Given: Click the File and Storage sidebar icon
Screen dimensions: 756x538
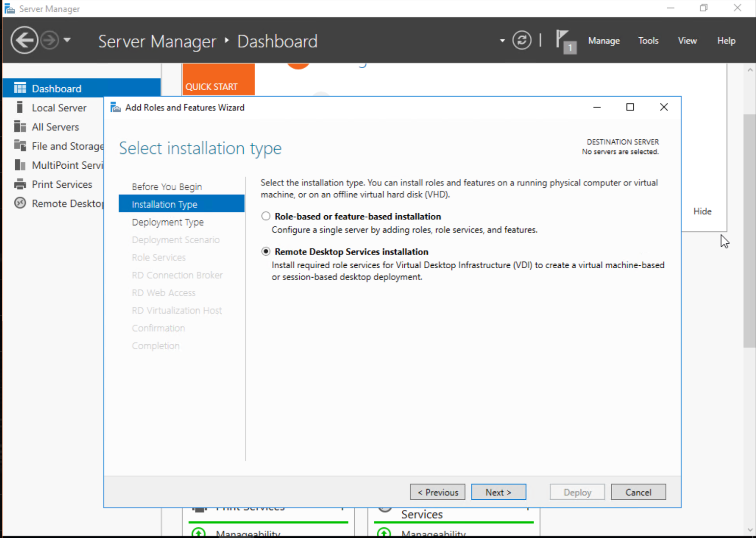Looking at the screenshot, I should tap(20, 146).
